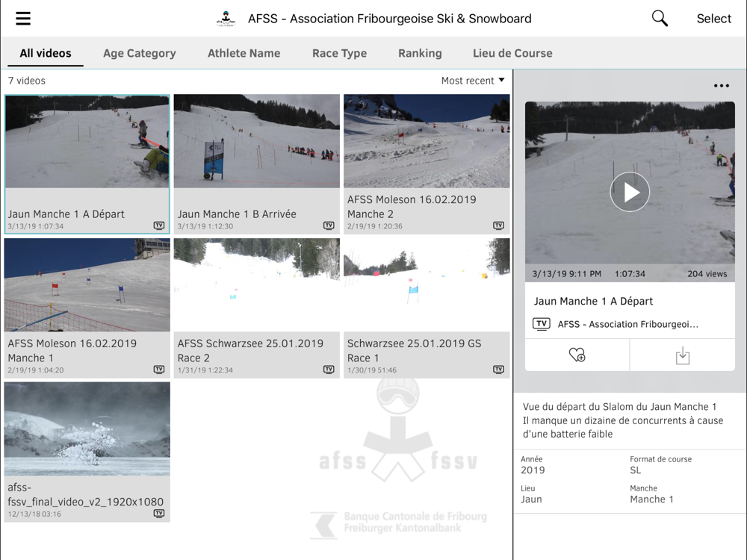Select the Race Type tab
Screen dimensions: 747x560
coord(339,53)
